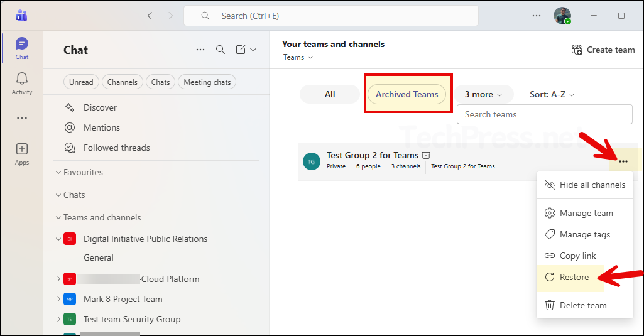
Task: Choose Copy link from menu
Action: coord(585,256)
